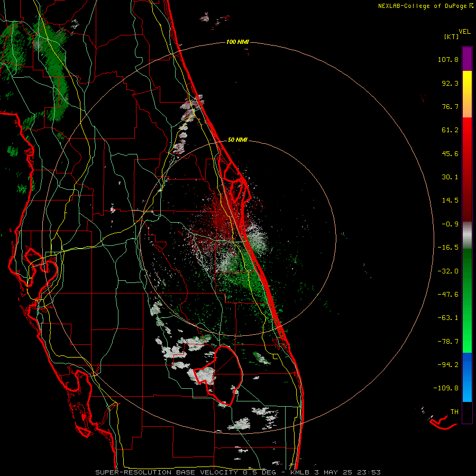The width and height of the screenshot is (476, 476).
Task: Click the Super-Resolution Base Velocity caption
Action: click(238, 472)
